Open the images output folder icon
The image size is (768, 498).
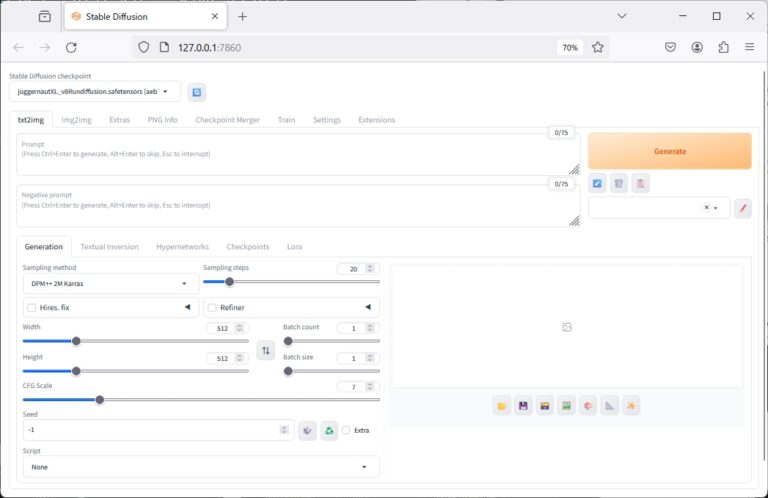click(x=501, y=405)
